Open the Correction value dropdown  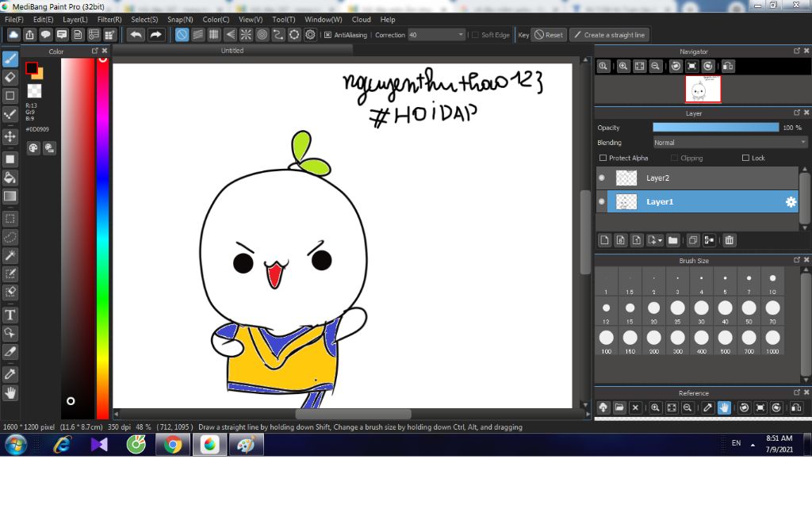(436, 35)
